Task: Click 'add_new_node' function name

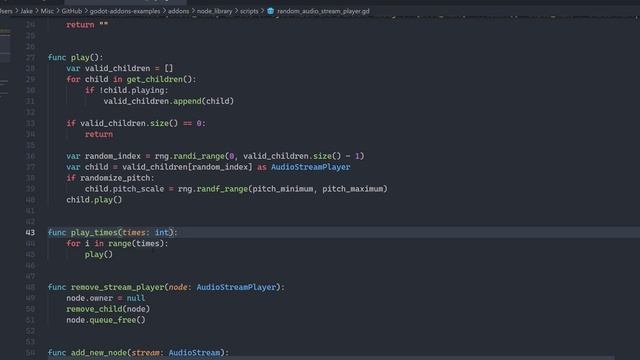Action: pyautogui.click(x=99, y=352)
